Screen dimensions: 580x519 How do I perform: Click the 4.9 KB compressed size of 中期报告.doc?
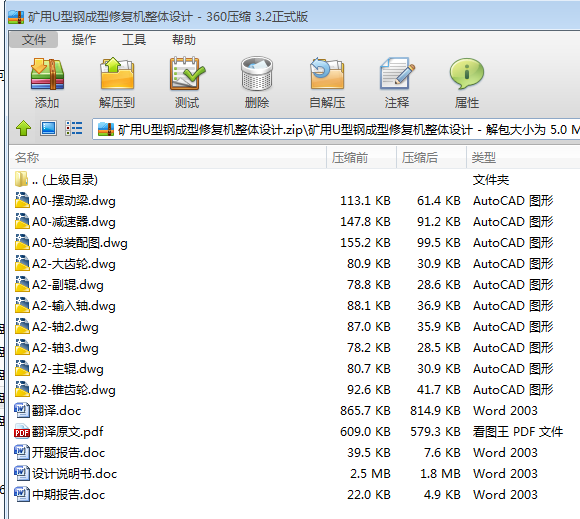(x=442, y=495)
